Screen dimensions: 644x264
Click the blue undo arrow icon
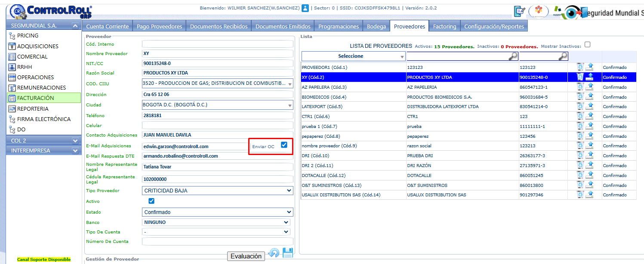[x=274, y=253]
